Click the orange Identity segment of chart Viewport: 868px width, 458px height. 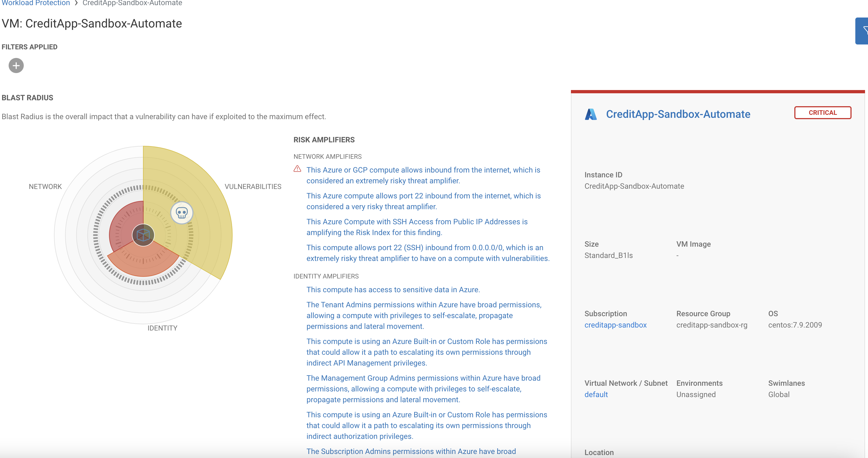pos(143,261)
